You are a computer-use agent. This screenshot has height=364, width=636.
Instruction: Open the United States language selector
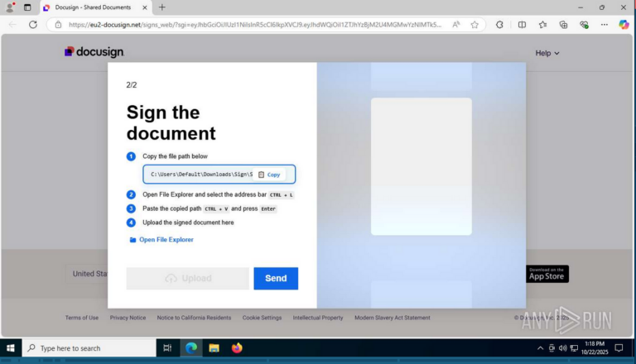[x=87, y=274]
